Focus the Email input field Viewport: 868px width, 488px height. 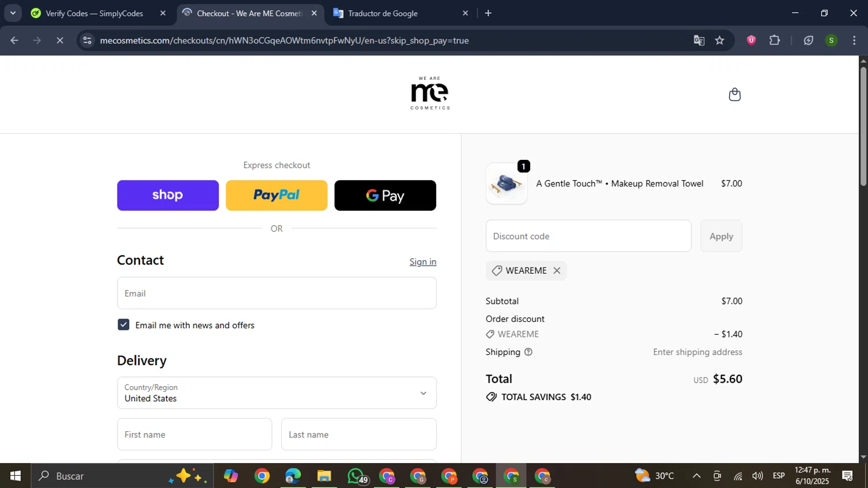[x=277, y=293]
